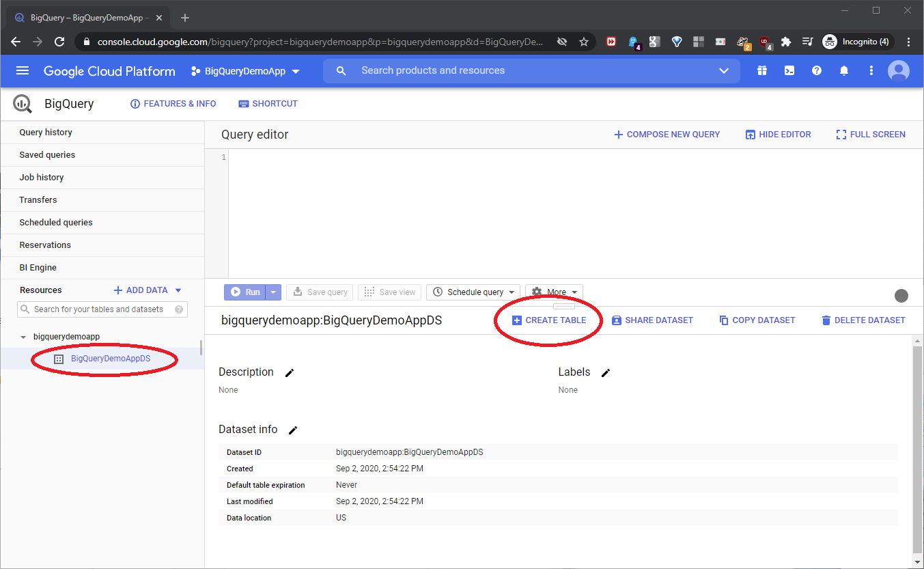Open the keyboard SHORTCUT link
924x569 pixels.
click(x=268, y=104)
